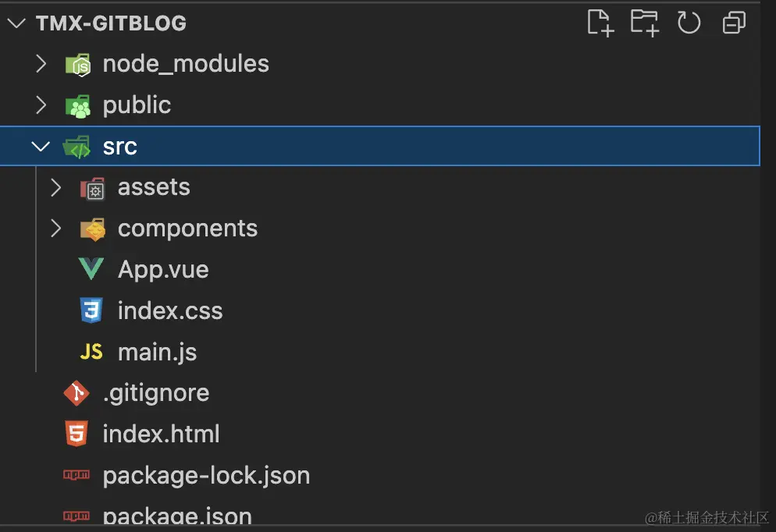The width and height of the screenshot is (776, 532).
Task: Collapse the src folder chevron
Action: point(41,147)
